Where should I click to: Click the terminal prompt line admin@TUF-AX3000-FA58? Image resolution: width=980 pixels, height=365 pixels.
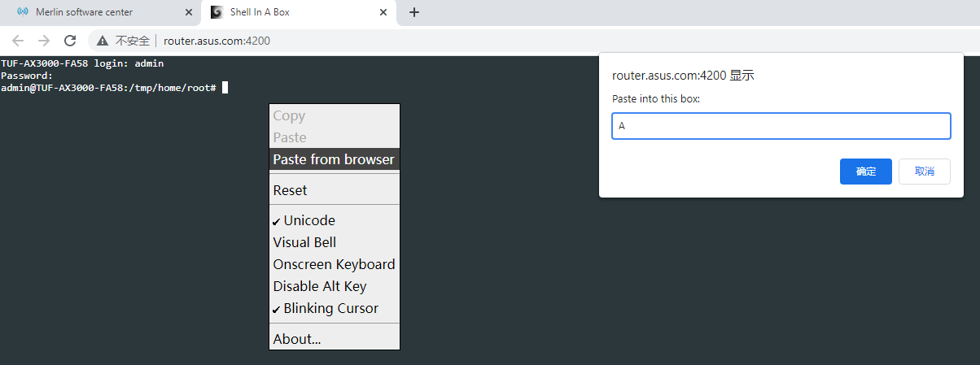(x=108, y=87)
